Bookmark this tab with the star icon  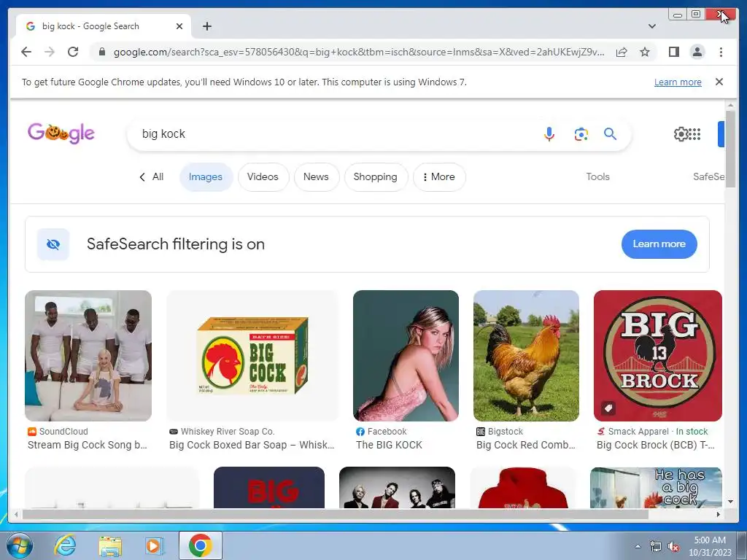tap(645, 52)
